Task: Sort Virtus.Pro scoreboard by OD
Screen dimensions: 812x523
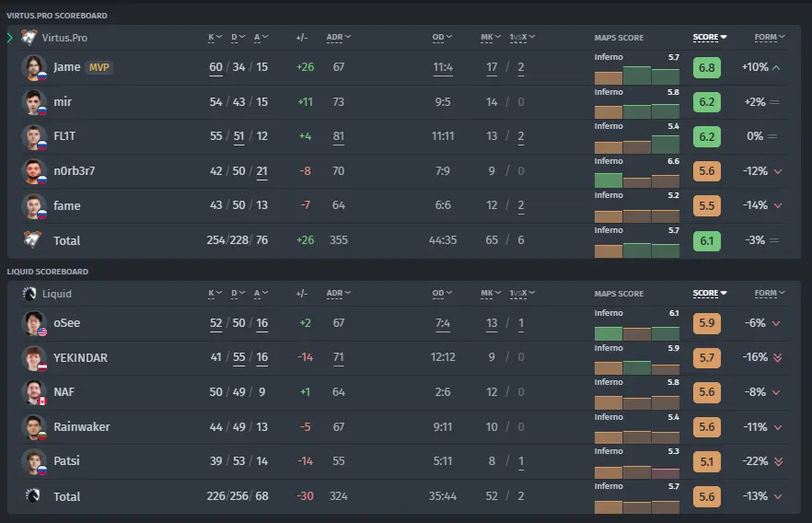Action: (442, 37)
